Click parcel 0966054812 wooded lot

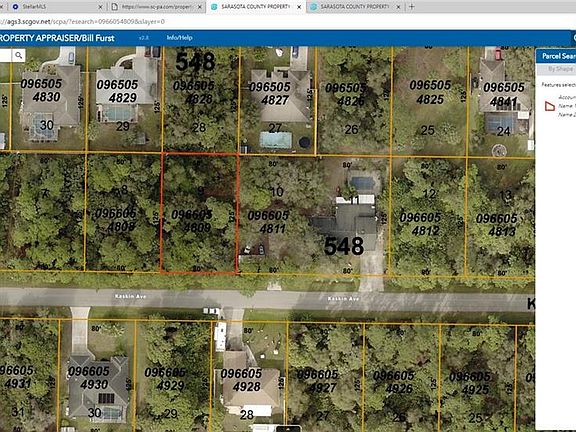pyautogui.click(x=428, y=217)
